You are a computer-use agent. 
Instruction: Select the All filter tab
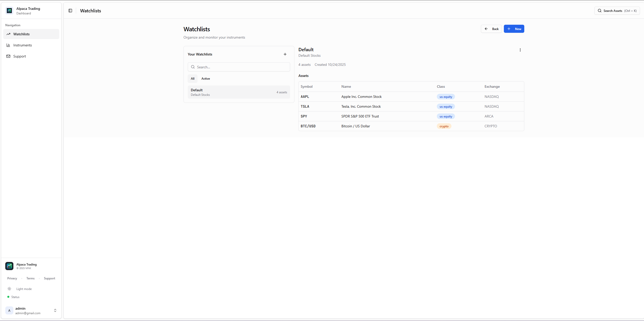tap(193, 79)
